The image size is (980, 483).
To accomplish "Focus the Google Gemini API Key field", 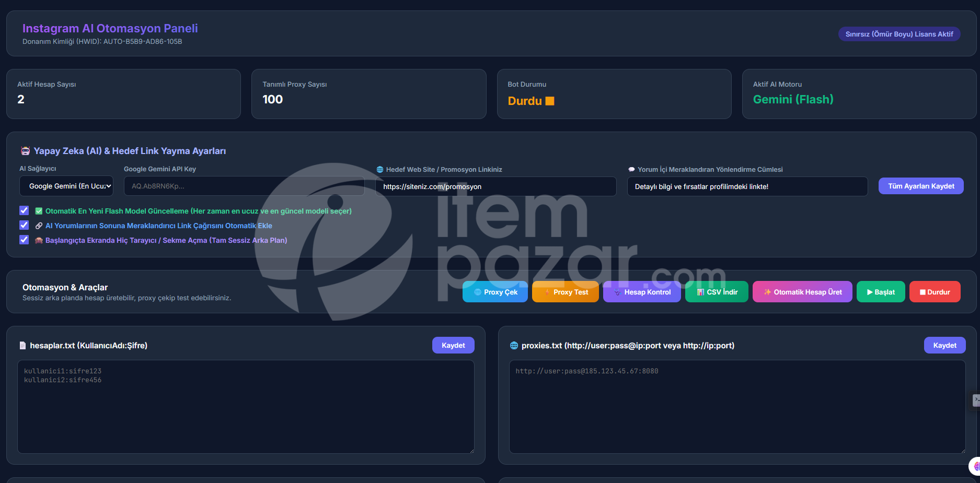I will click(244, 186).
